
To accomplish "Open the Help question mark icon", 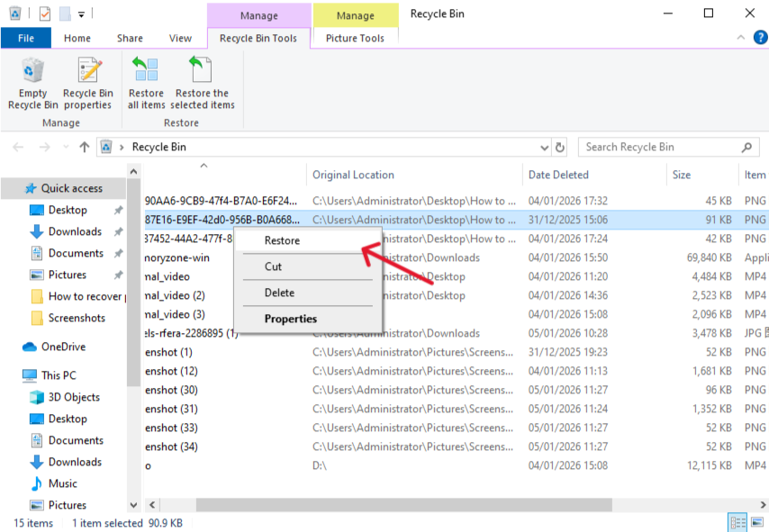I will coord(761,38).
